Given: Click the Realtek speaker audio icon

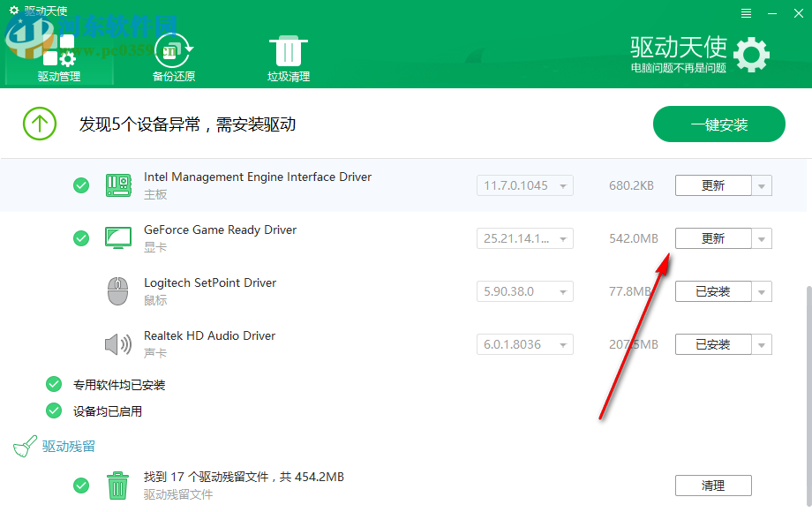Looking at the screenshot, I should 118,342.
